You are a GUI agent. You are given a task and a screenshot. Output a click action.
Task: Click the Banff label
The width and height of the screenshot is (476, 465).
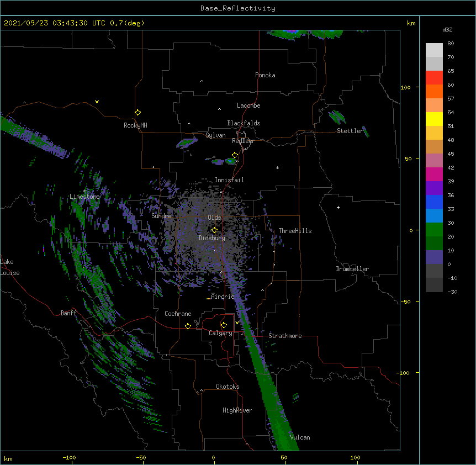click(68, 313)
